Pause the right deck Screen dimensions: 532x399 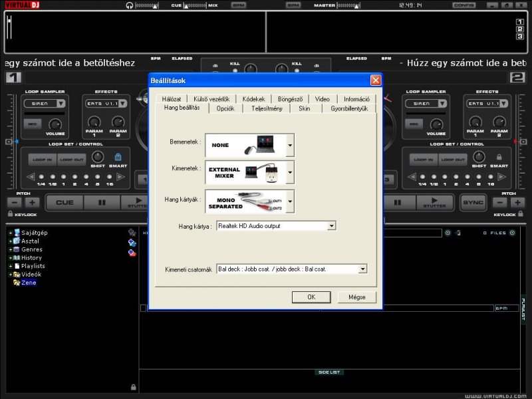[398, 203]
